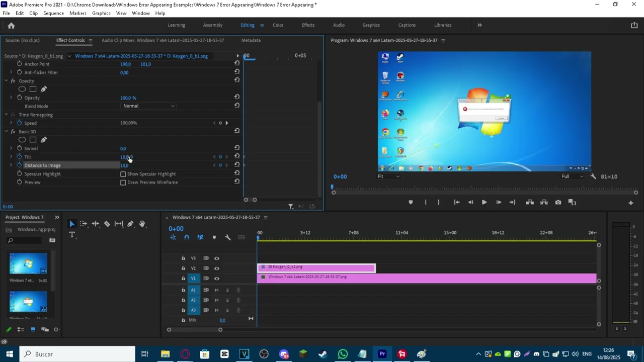Open Button Editor plus icon
Image resolution: width=644 pixels, height=362 pixels.
[x=630, y=203]
